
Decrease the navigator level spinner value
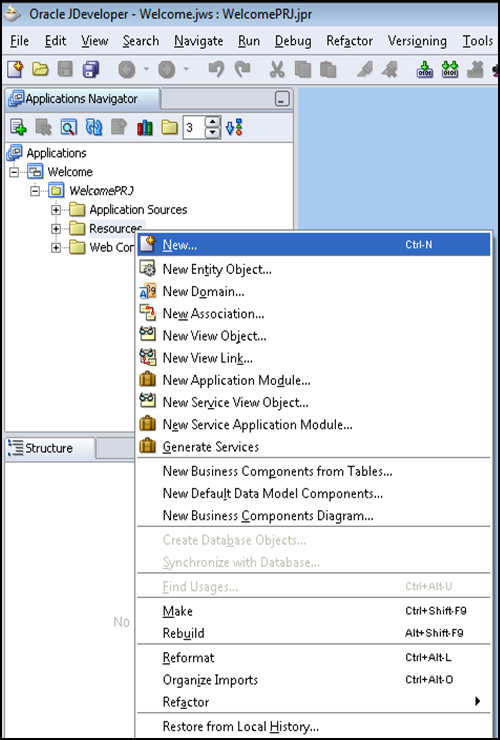[213, 133]
